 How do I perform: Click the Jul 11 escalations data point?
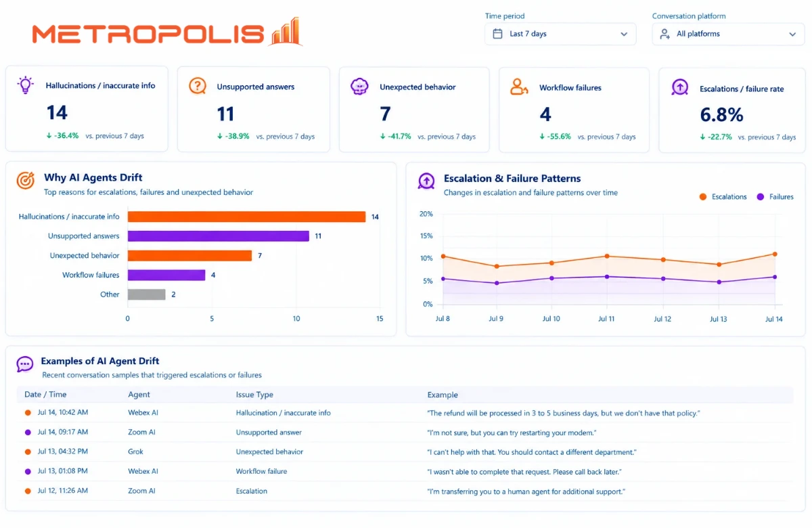[607, 256]
